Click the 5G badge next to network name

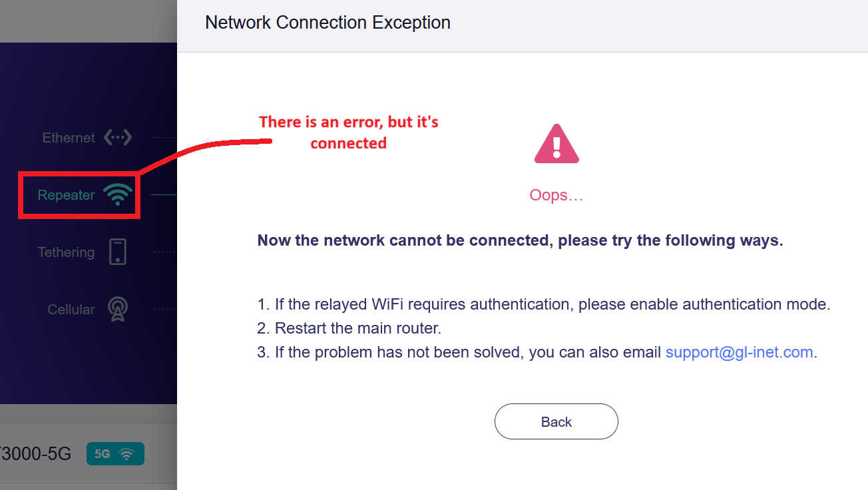114,454
